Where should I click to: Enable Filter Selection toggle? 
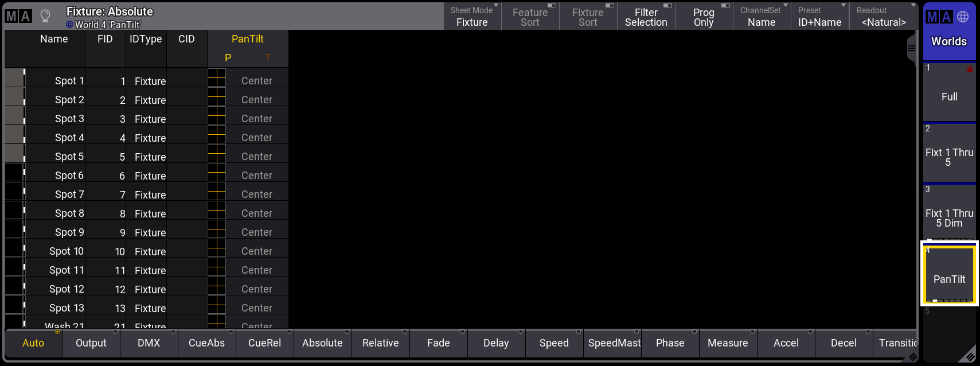coord(646,17)
